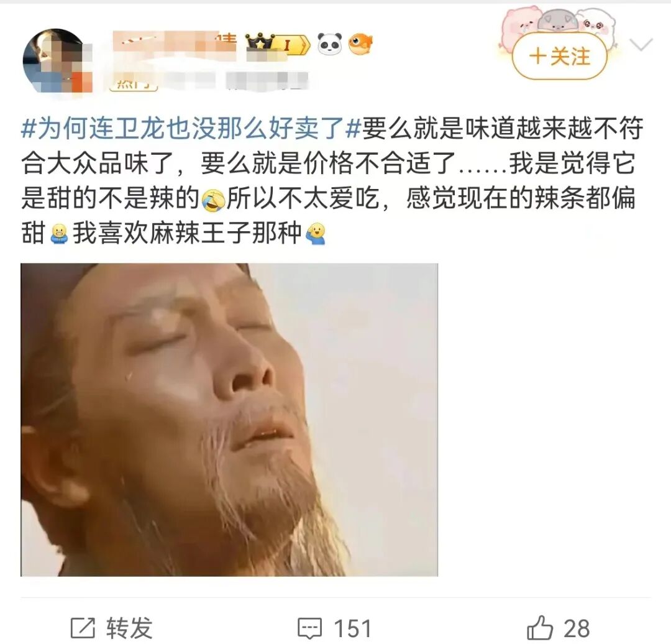This screenshot has width=671, height=644.
Task: Tap the saluting yellow emoji at text end
Action: tap(316, 234)
